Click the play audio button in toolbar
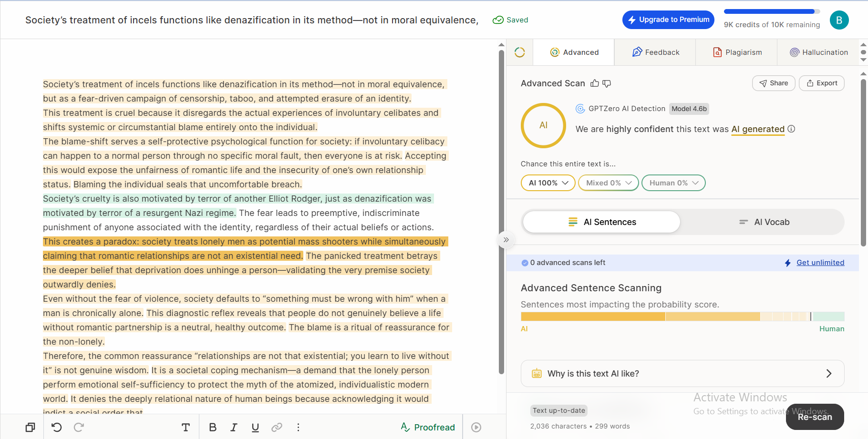The height and width of the screenshot is (439, 868). click(x=476, y=427)
